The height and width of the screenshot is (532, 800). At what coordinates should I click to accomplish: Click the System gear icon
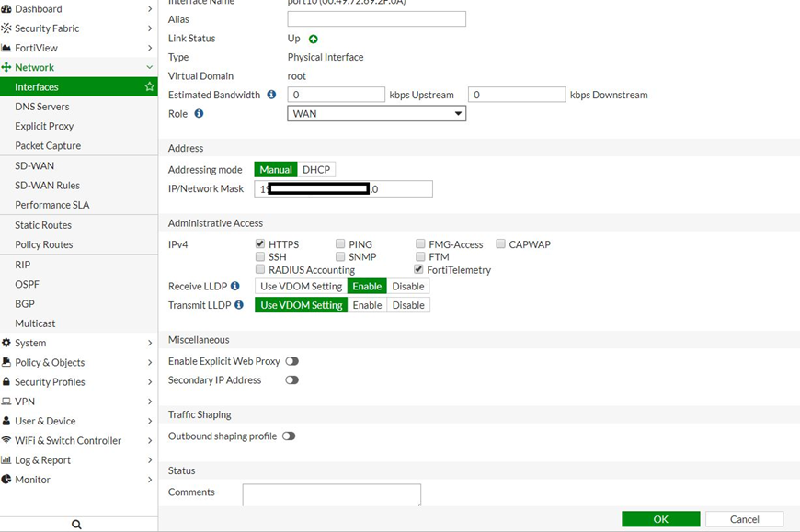(6, 343)
